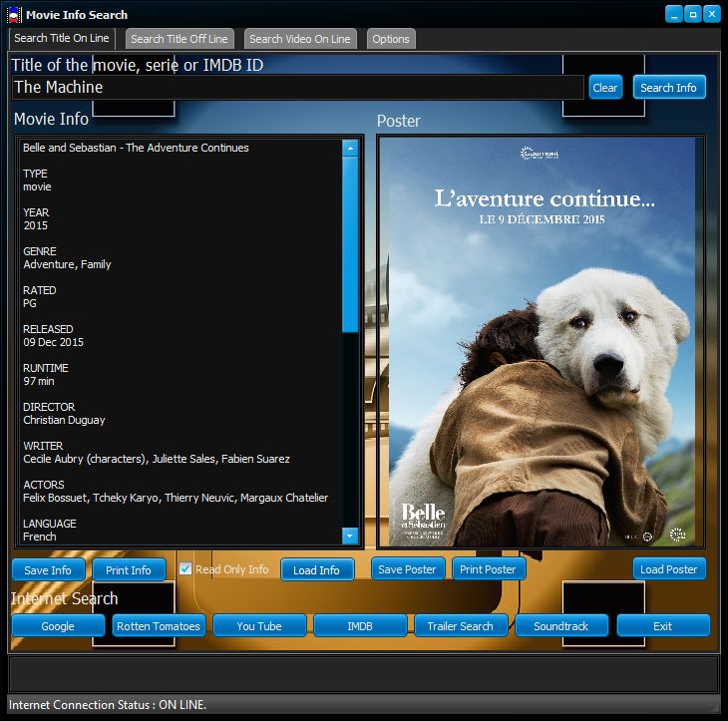Click the movie info scrollbar thumb

tap(350, 244)
